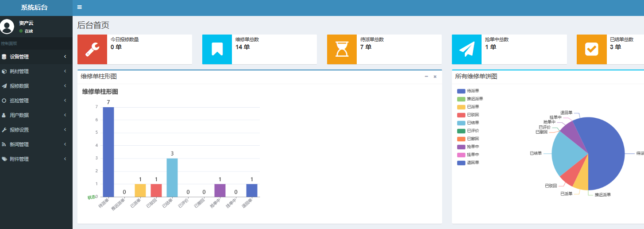Click the blue bookmark tile for 维修单总数

tap(217, 49)
